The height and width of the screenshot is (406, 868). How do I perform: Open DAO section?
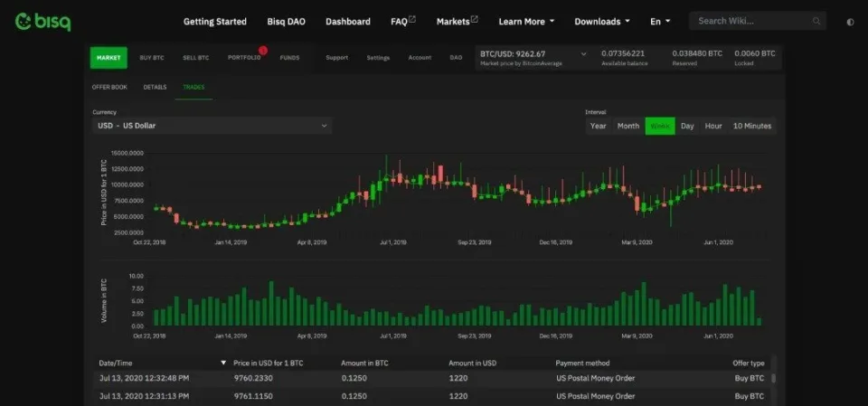pos(456,58)
